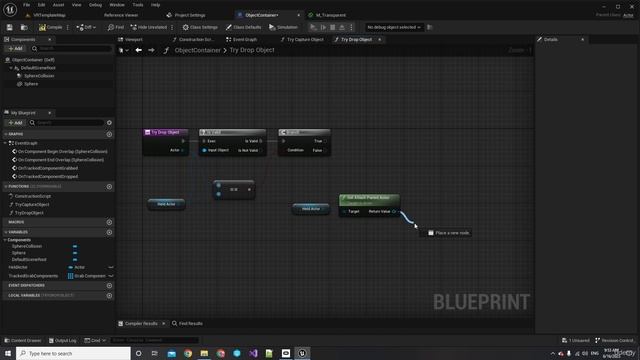Toggle HeldActor variable visibility eye
This screenshot has width=640, height=360.
click(111, 267)
